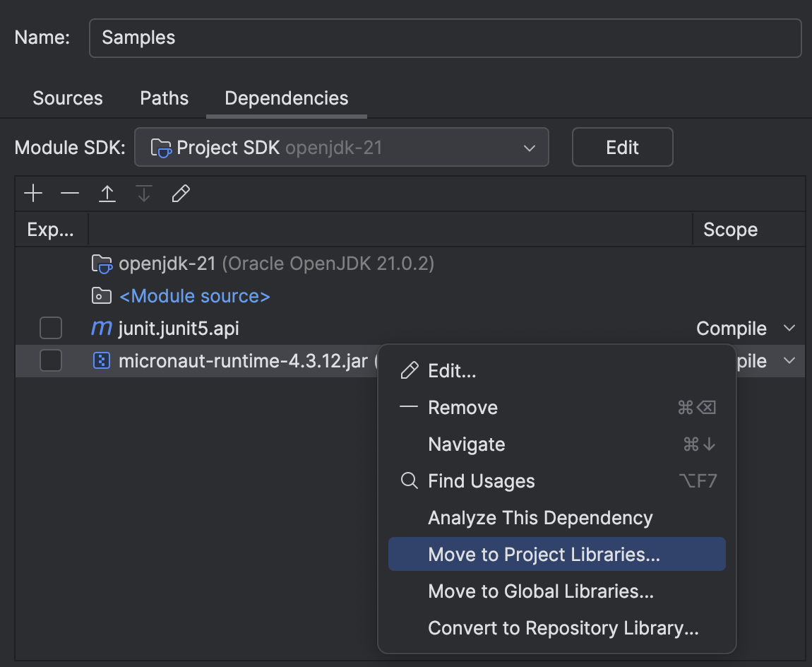Switch to the Sources tab

click(x=67, y=98)
